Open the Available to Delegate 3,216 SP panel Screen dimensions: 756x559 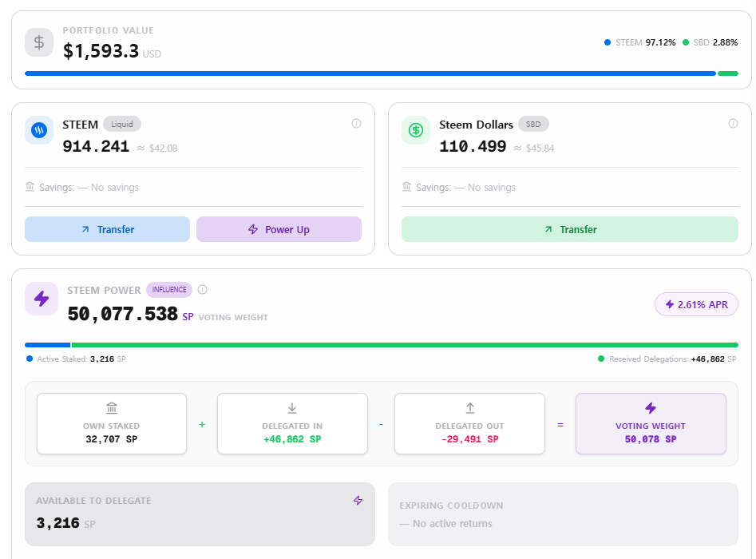click(x=200, y=514)
